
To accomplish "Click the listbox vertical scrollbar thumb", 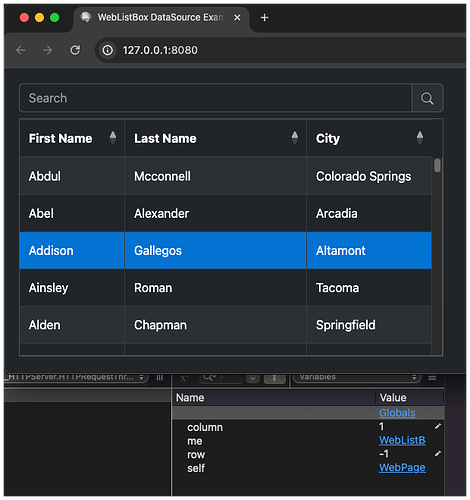I will tap(437, 165).
